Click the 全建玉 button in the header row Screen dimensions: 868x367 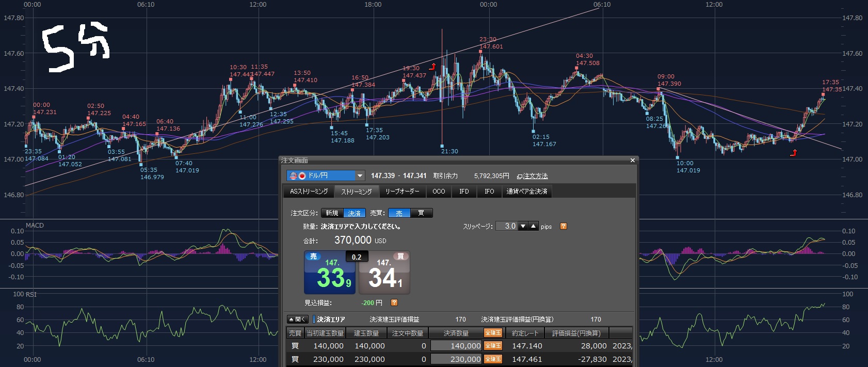click(493, 333)
